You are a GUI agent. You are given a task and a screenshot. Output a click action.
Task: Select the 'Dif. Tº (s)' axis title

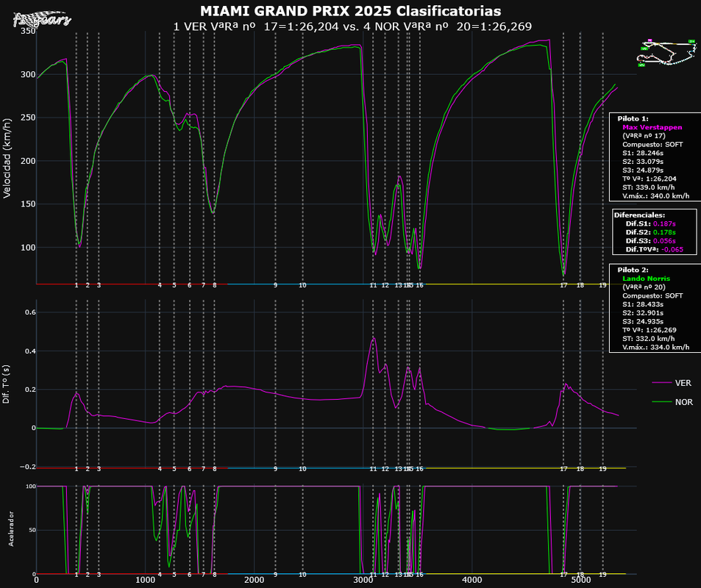(7, 384)
